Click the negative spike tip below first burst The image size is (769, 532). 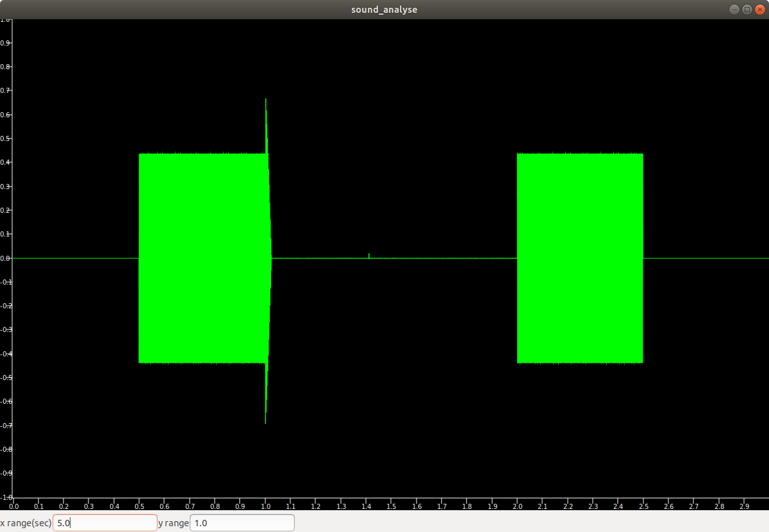point(265,421)
